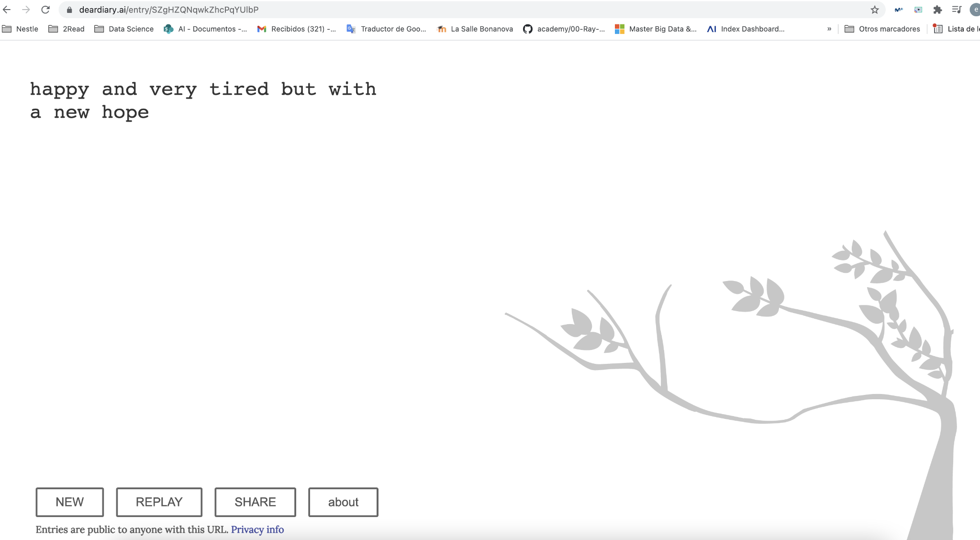Image resolution: width=980 pixels, height=540 pixels.
Task: Click the NEW entry button
Action: [x=70, y=502]
